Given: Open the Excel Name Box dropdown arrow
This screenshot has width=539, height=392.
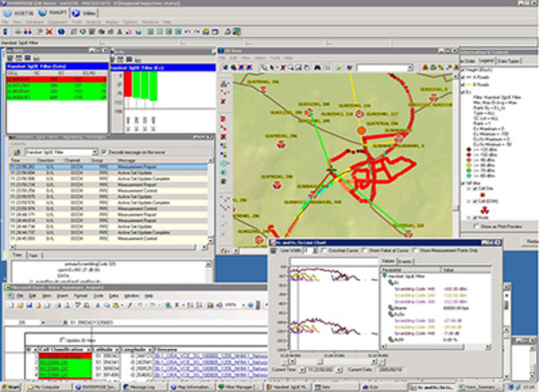Looking at the screenshot, I should point(43,322).
